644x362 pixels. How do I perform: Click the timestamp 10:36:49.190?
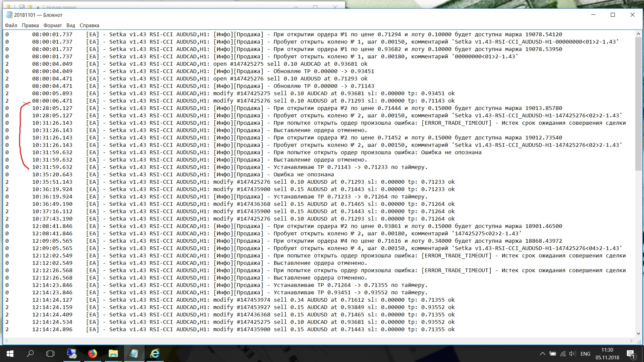[x=52, y=204]
